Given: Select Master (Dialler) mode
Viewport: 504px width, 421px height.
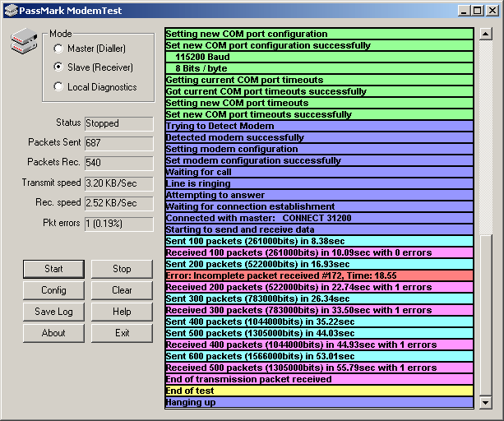Looking at the screenshot, I should (58, 49).
